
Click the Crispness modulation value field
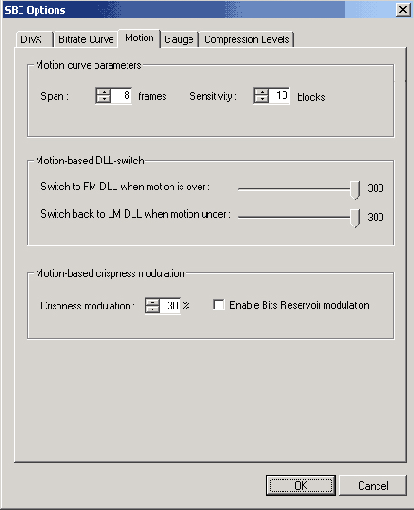pos(170,305)
